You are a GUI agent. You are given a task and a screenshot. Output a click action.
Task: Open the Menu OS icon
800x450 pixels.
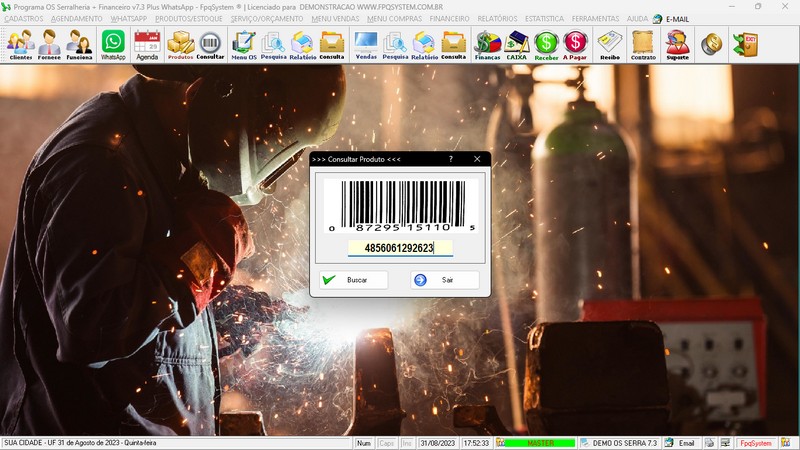point(243,44)
